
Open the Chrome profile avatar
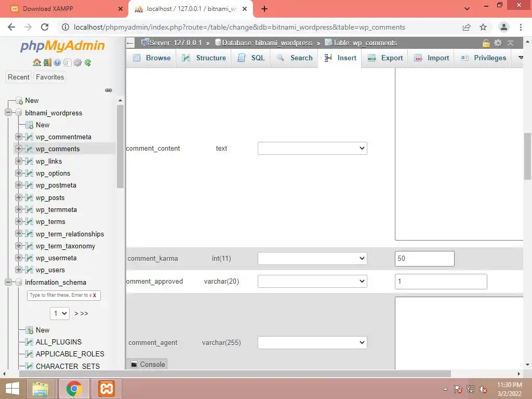click(x=504, y=27)
